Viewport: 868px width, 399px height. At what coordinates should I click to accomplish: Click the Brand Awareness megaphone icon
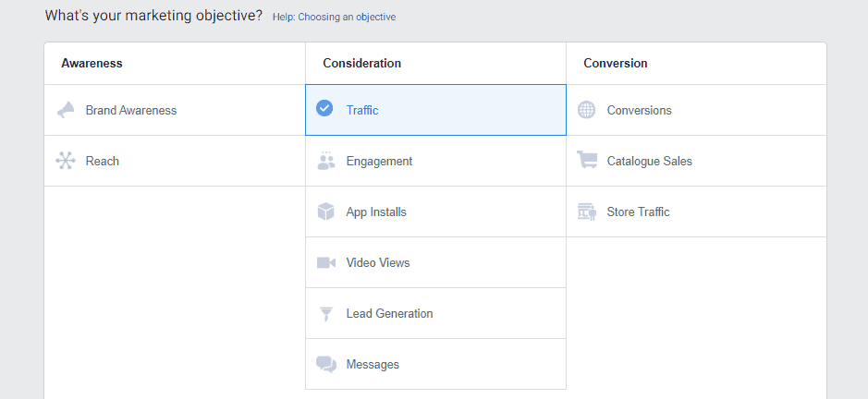66,110
